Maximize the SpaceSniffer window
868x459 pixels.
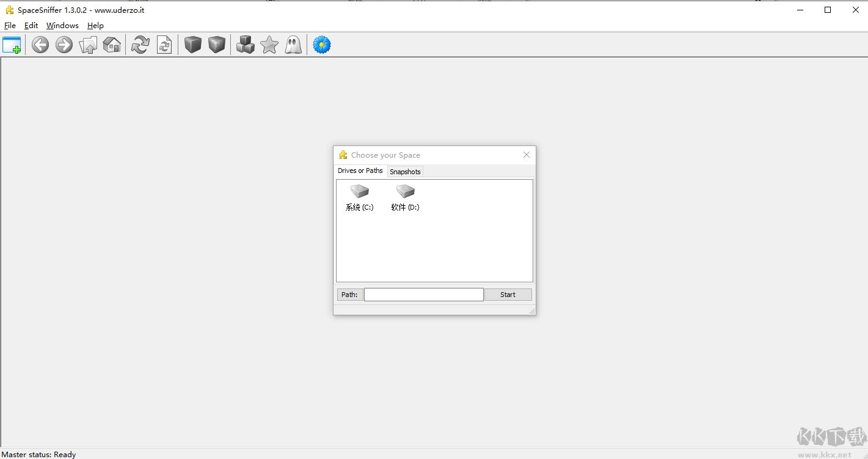pyautogui.click(x=828, y=10)
